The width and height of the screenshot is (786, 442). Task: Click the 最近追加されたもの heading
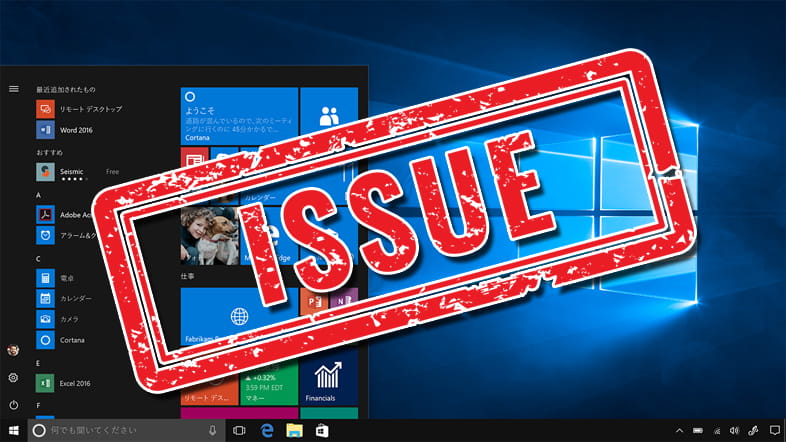tap(66, 89)
